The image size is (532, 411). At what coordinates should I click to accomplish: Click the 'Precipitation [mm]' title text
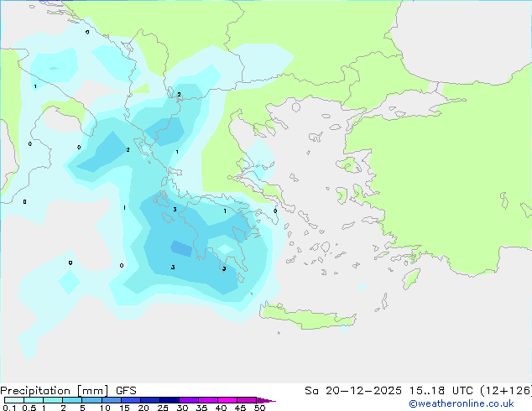(x=55, y=391)
